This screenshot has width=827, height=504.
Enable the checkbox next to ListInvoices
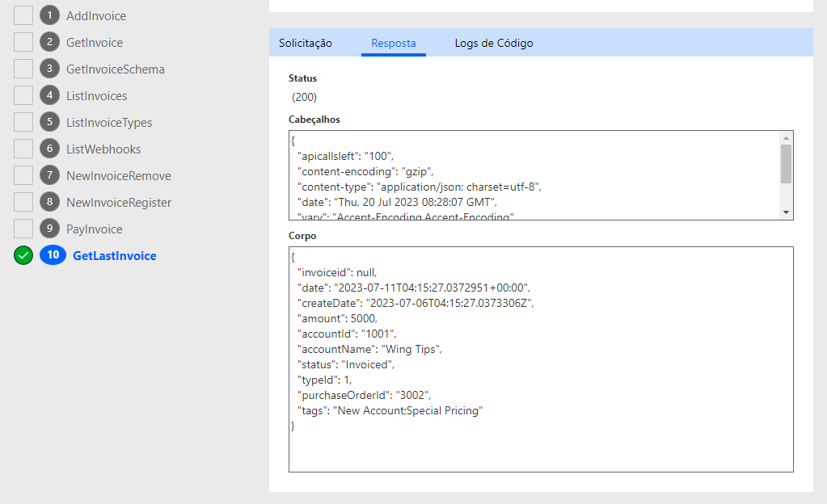(23, 95)
